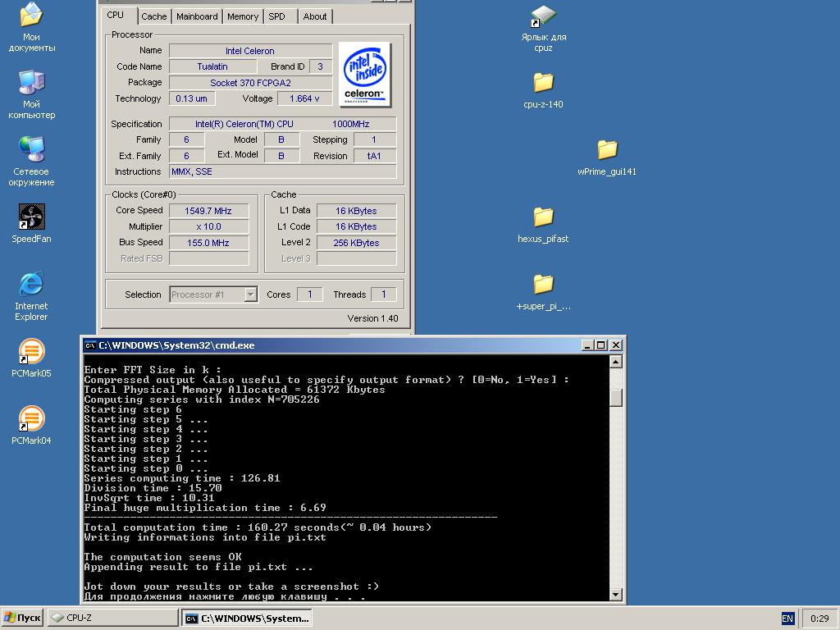Open Сетевое окружение desktop icon

click(31, 149)
